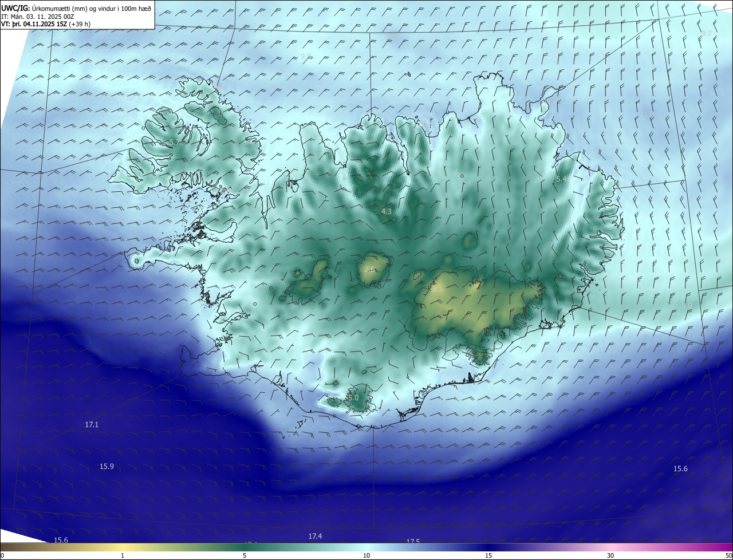Click the 4.3 value in north-central Iceland
The image size is (733, 560).
(x=387, y=212)
